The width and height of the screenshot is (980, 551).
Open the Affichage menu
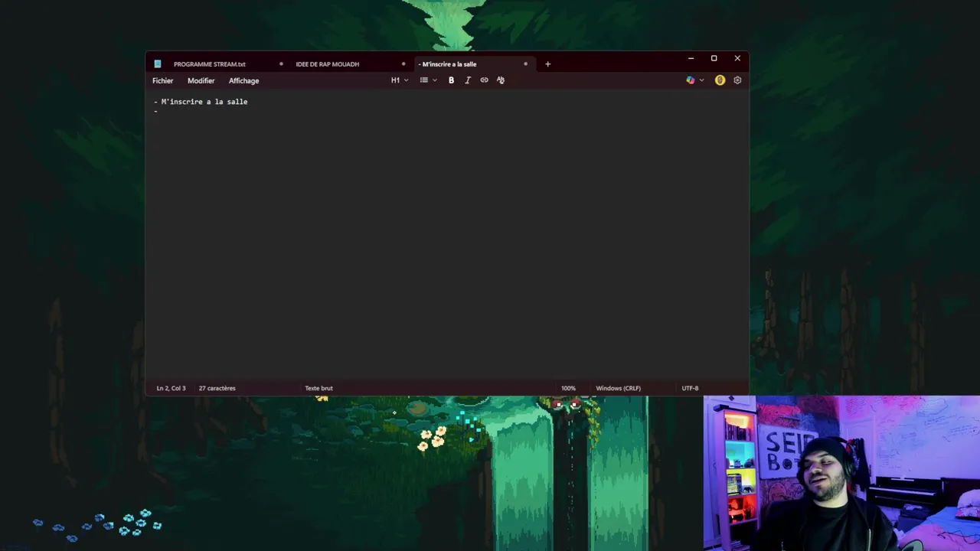[x=243, y=80]
